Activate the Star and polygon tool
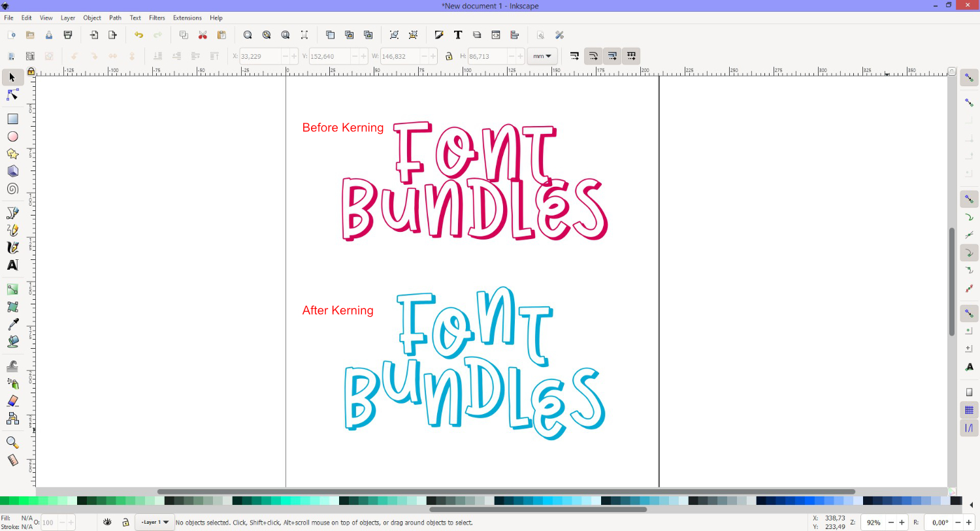 click(12, 154)
